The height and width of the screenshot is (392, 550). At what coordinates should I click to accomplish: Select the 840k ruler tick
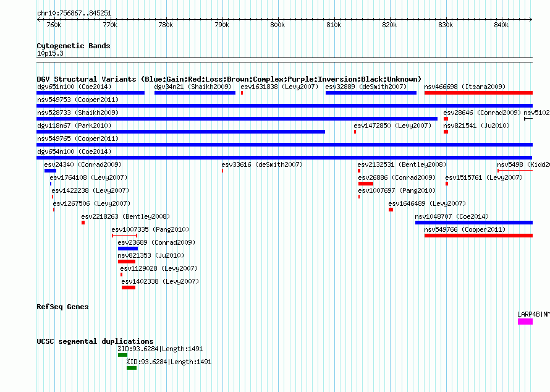[x=501, y=25]
